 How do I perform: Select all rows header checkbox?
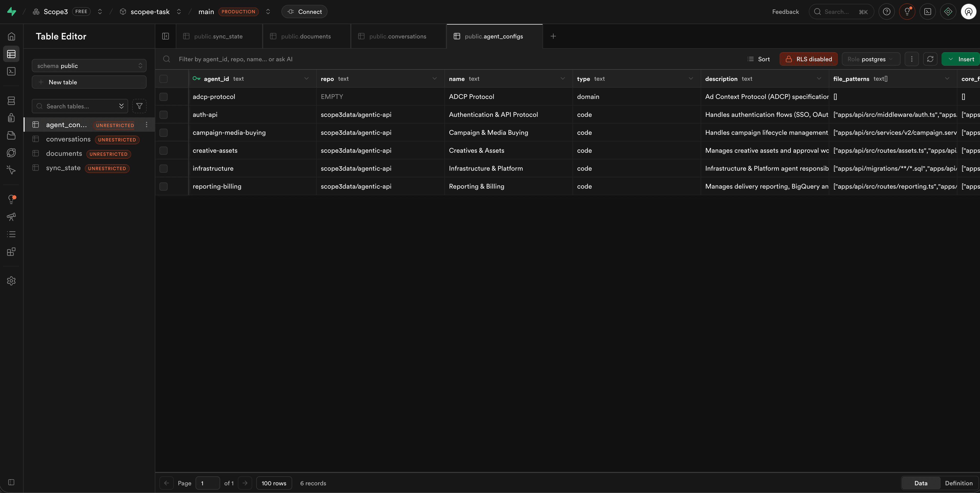click(164, 79)
